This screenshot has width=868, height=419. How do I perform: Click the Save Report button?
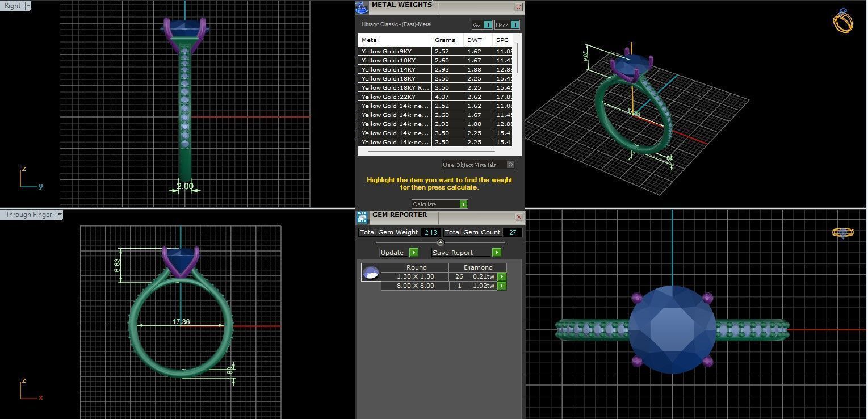coord(466,253)
